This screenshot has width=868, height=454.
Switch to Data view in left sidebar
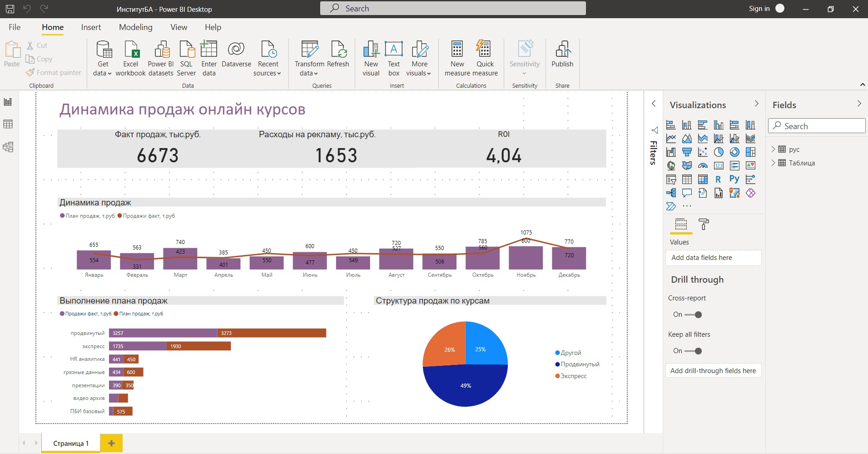8,124
